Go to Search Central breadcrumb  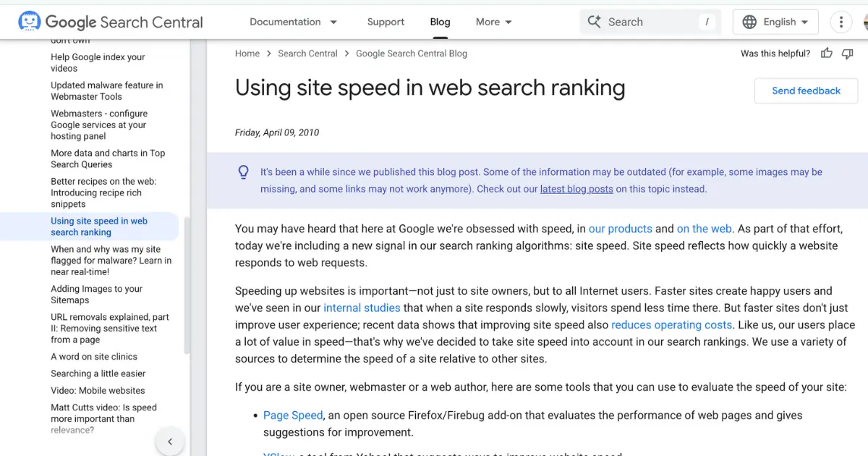pos(307,54)
